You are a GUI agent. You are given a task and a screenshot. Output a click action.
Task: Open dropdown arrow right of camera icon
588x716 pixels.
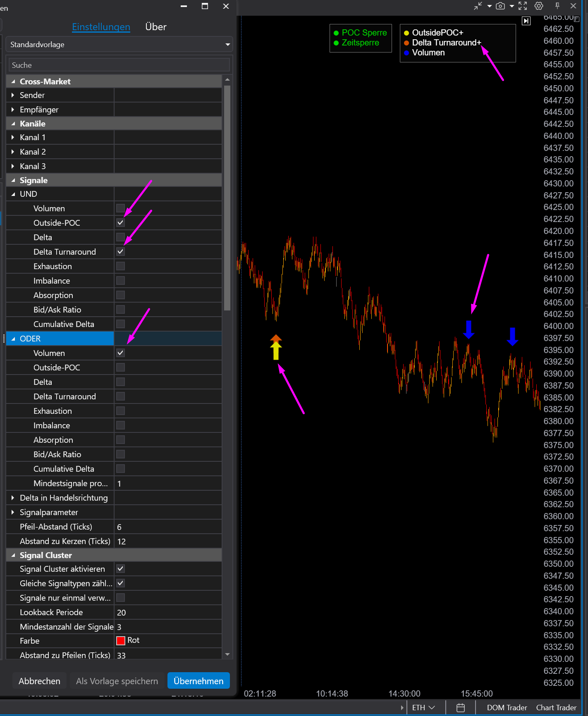(512, 6)
